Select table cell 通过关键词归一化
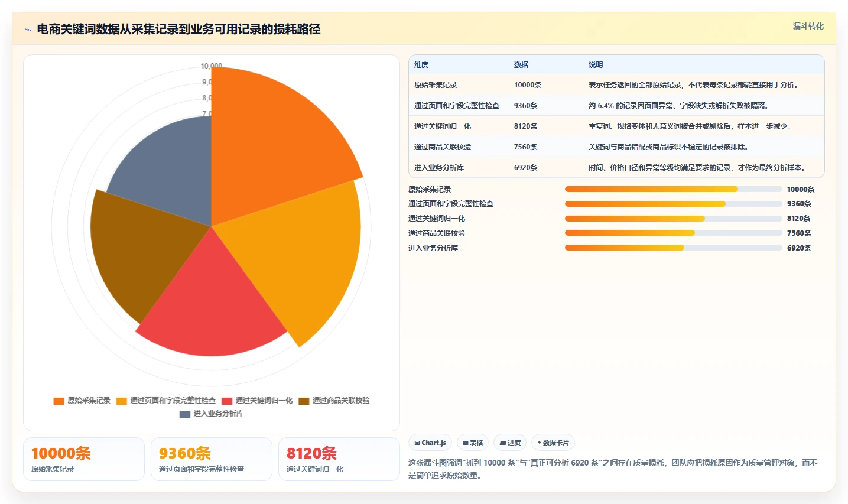The image size is (848, 504). 443,126
